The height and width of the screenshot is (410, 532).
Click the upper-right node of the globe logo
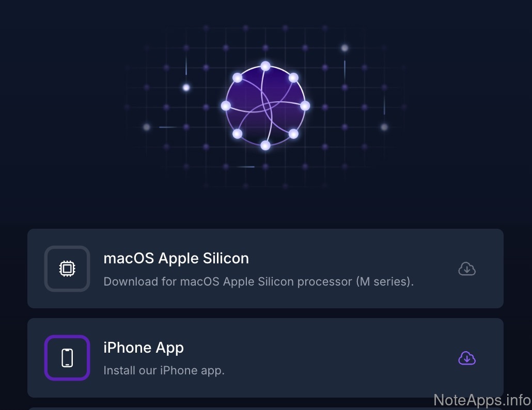click(x=293, y=78)
